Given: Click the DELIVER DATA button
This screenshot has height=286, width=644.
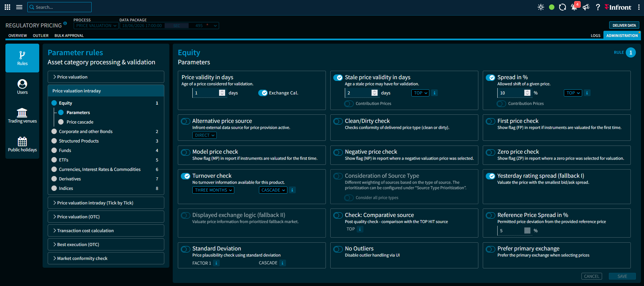Looking at the screenshot, I should tap(624, 25).
